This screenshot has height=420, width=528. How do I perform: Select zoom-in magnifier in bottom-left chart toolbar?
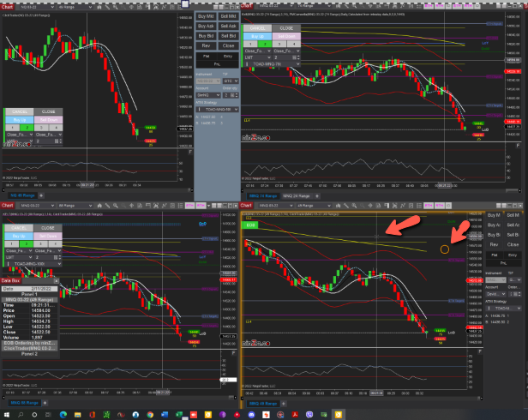(x=116, y=206)
